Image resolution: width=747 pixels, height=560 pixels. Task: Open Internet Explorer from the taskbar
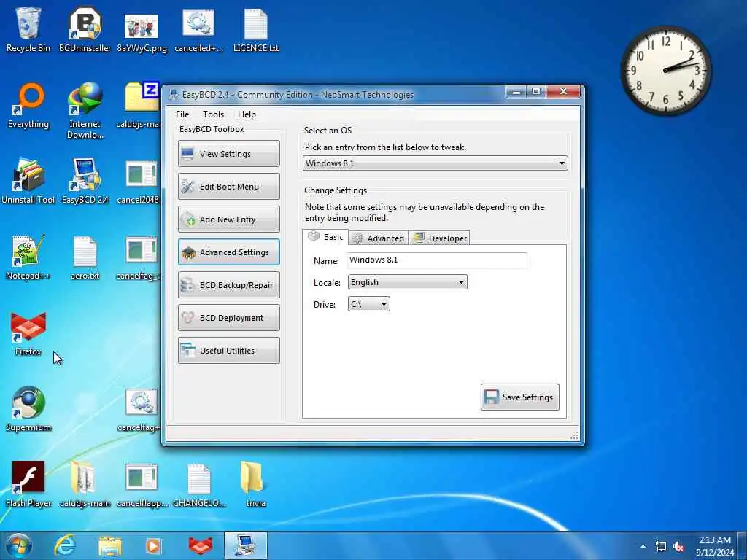tap(65, 545)
